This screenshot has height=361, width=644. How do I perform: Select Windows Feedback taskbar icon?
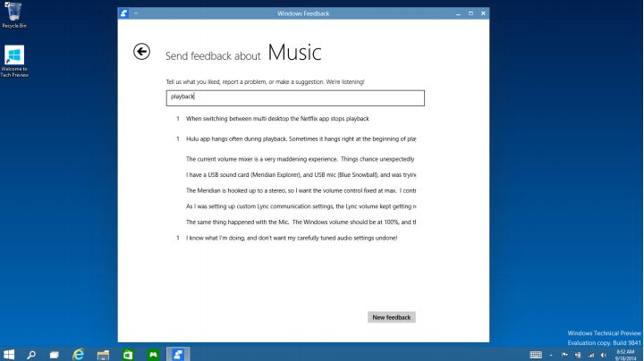[178, 354]
